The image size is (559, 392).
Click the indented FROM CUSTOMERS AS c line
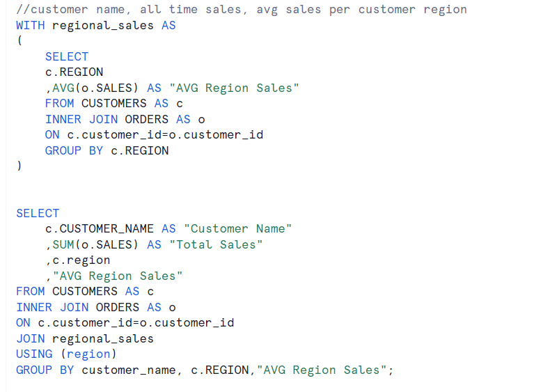coord(114,104)
